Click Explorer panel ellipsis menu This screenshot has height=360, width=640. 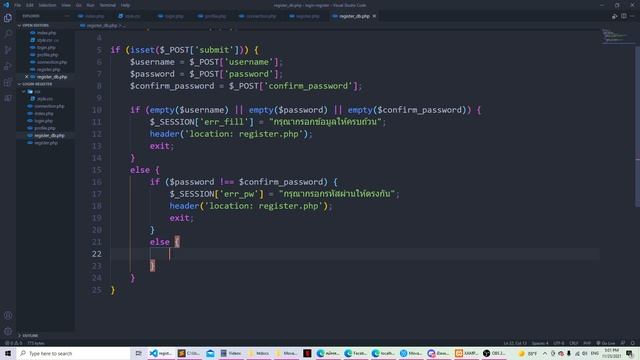click(67, 16)
